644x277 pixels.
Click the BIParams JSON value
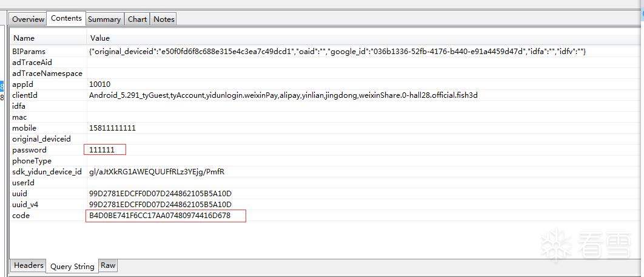point(337,52)
